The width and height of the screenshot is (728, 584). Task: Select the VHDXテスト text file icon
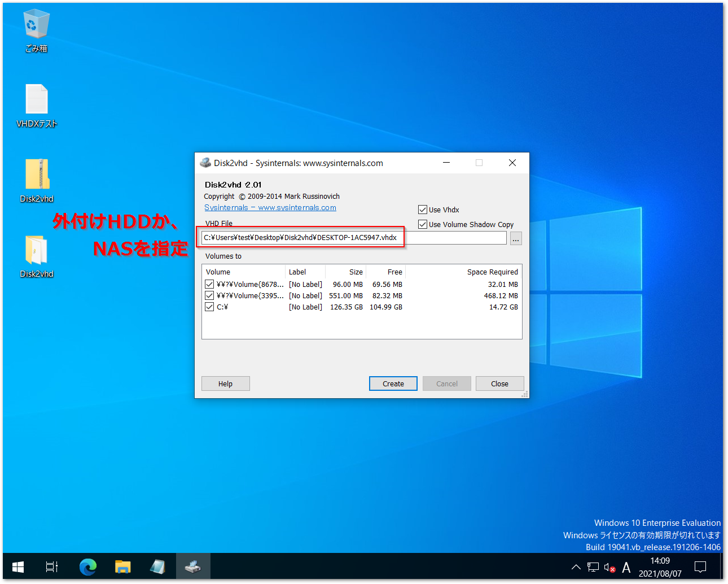[x=37, y=106]
